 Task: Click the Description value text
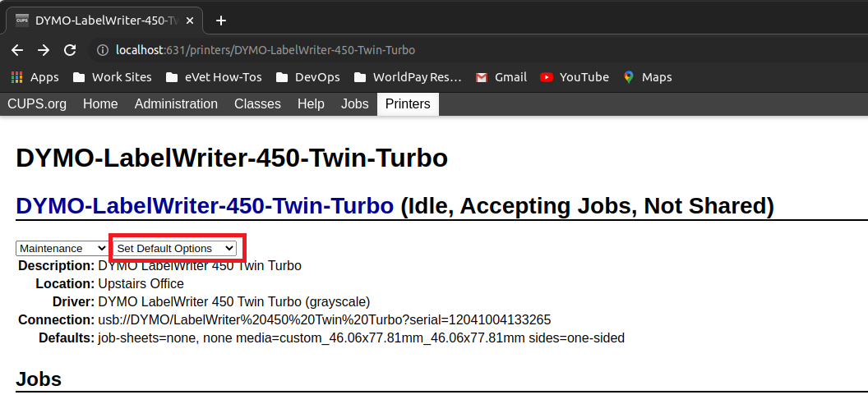pyautogui.click(x=200, y=266)
